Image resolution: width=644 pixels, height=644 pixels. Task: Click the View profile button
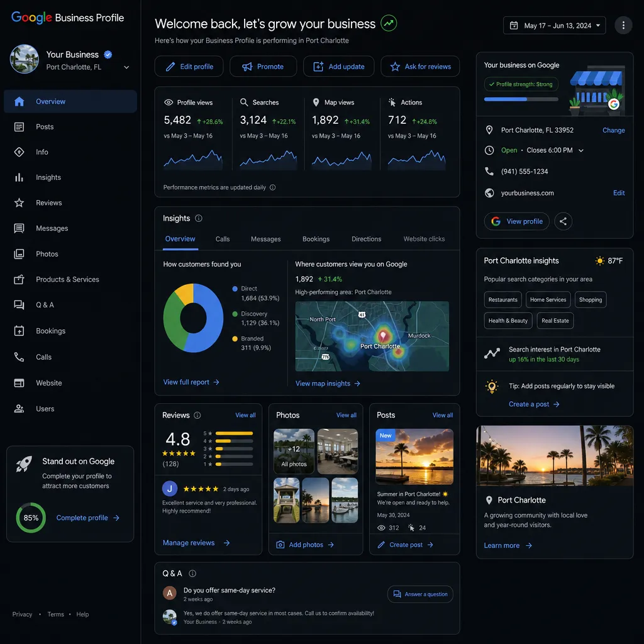pyautogui.click(x=517, y=221)
